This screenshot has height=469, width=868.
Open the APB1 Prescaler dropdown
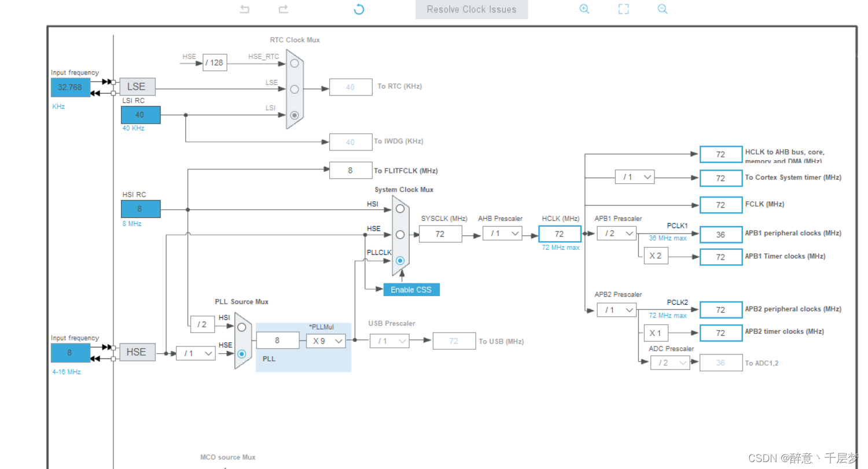[617, 233]
